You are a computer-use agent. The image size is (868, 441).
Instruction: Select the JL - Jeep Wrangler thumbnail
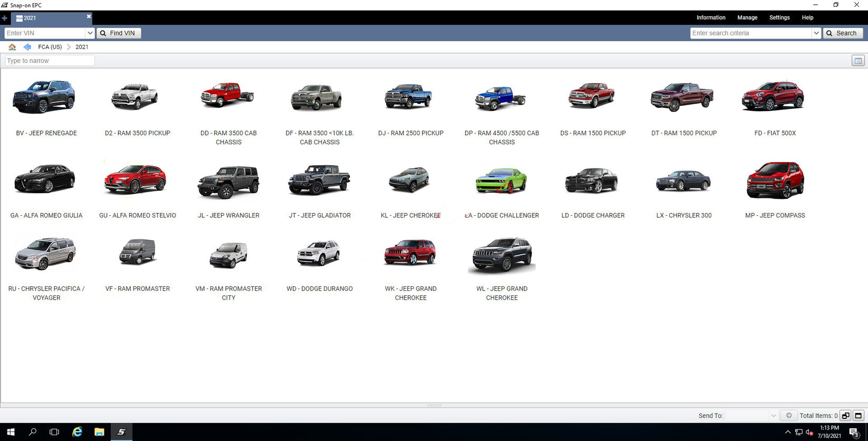click(x=228, y=182)
